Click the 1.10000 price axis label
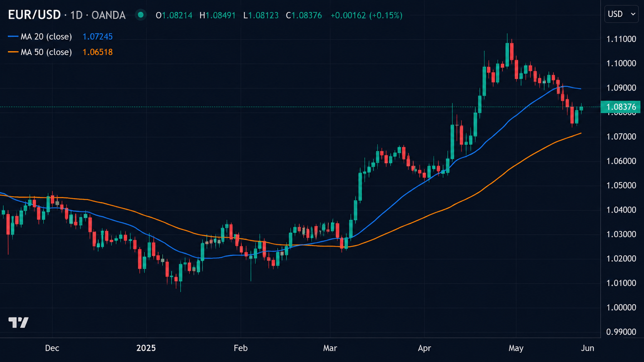The image size is (644, 362). coord(621,63)
